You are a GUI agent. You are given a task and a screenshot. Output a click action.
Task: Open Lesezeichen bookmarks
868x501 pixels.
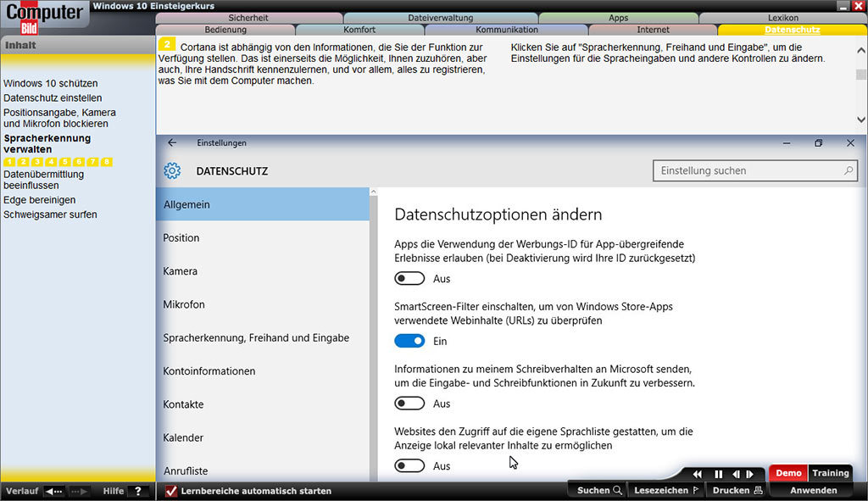click(x=666, y=491)
